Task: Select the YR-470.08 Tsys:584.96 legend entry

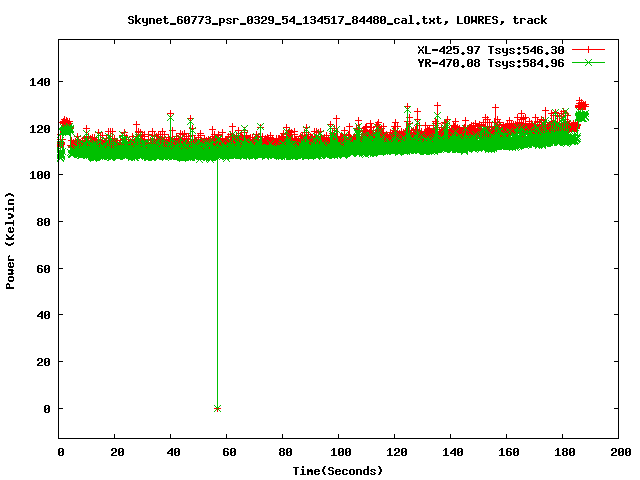Action: [491, 63]
